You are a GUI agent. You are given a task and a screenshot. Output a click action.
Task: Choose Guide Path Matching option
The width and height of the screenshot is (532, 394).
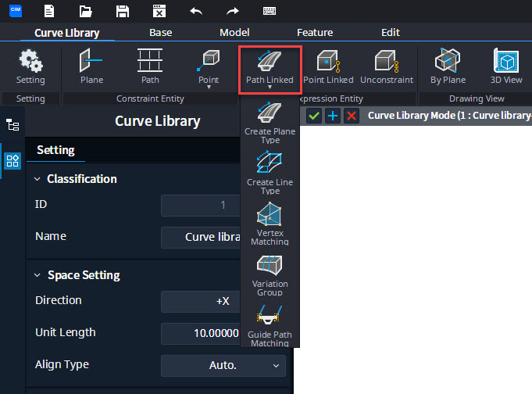(270, 326)
